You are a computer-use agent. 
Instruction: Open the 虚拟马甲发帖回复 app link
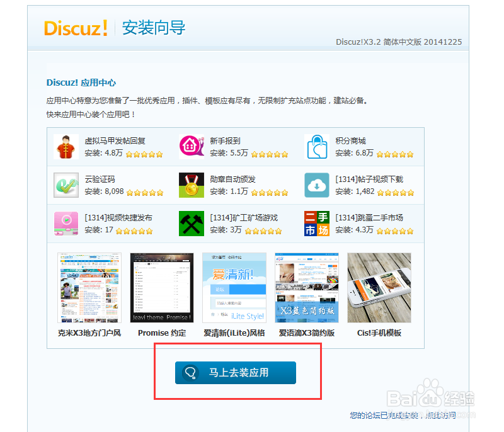[x=115, y=141]
